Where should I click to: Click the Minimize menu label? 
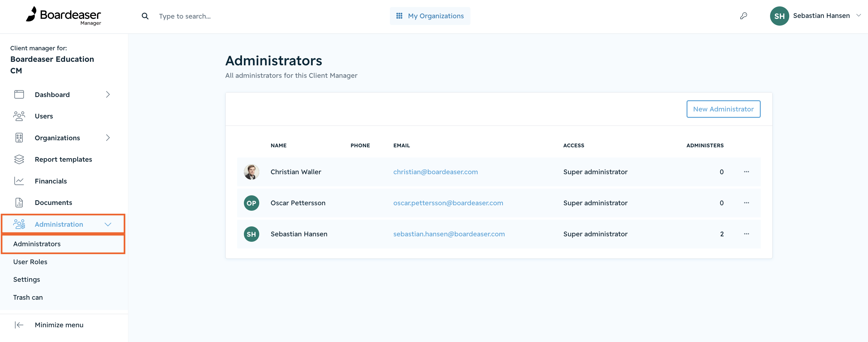(x=59, y=325)
